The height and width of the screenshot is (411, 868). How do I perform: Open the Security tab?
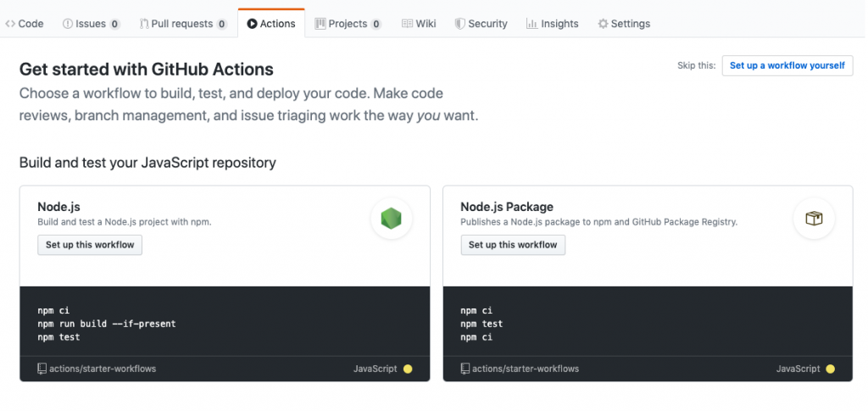(x=481, y=24)
